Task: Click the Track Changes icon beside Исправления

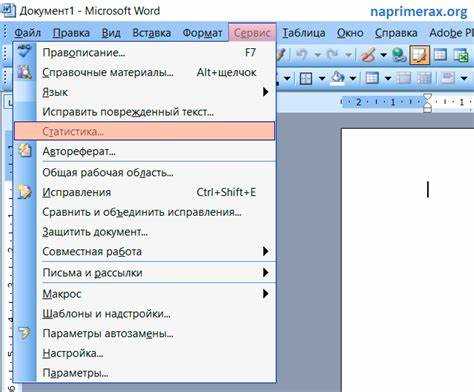Action: (24, 192)
